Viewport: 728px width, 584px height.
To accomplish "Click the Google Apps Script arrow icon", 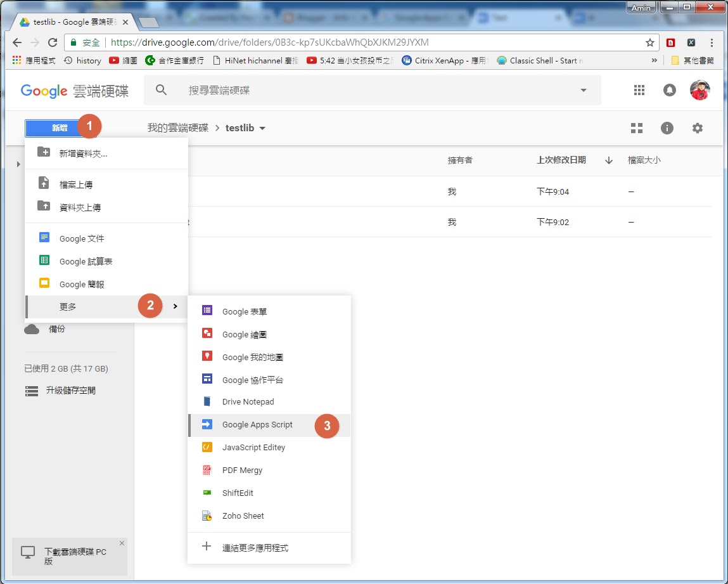I will tap(207, 424).
